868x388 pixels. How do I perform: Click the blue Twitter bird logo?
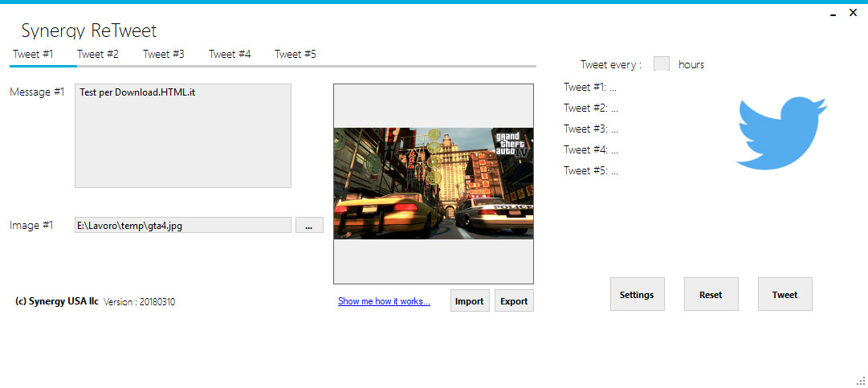(x=781, y=133)
